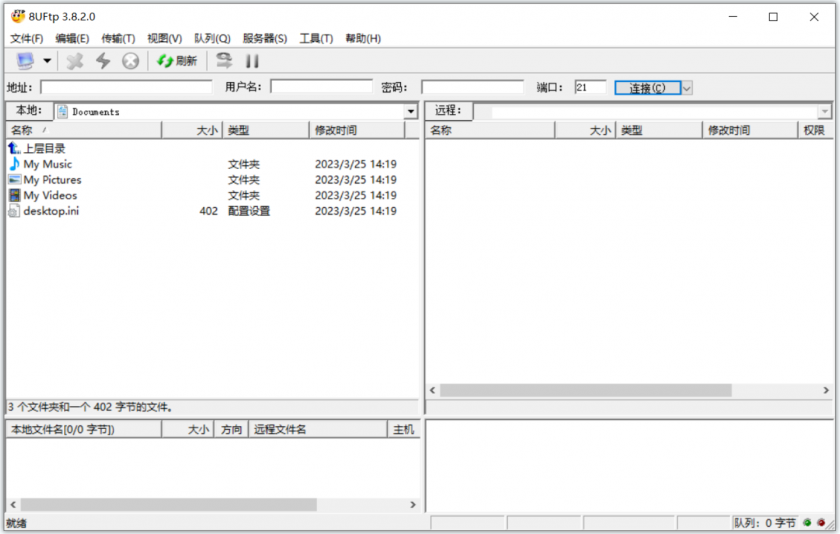The width and height of the screenshot is (840, 534).
Task: Open the 文件(F) menu
Action: pyautogui.click(x=26, y=38)
